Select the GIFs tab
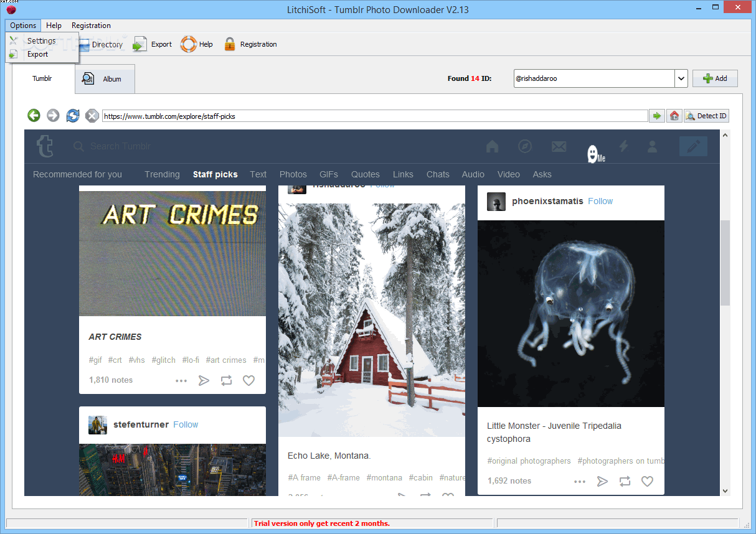This screenshot has height=534, width=756. pyautogui.click(x=329, y=174)
